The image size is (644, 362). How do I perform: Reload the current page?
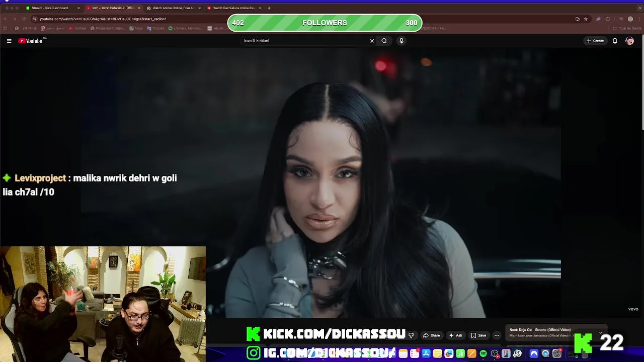pos(24,19)
